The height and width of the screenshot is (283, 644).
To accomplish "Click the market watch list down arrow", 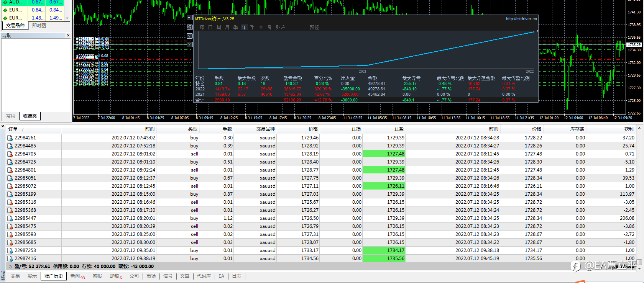I will pyautogui.click(x=67, y=18).
